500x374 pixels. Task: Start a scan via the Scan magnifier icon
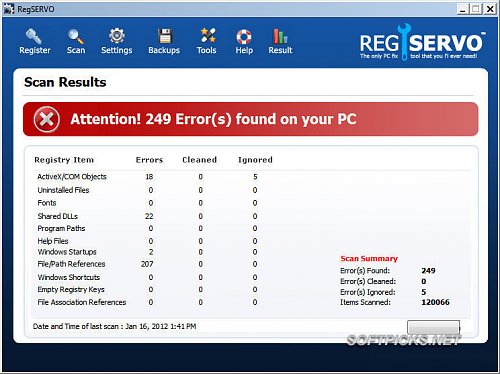[x=76, y=36]
